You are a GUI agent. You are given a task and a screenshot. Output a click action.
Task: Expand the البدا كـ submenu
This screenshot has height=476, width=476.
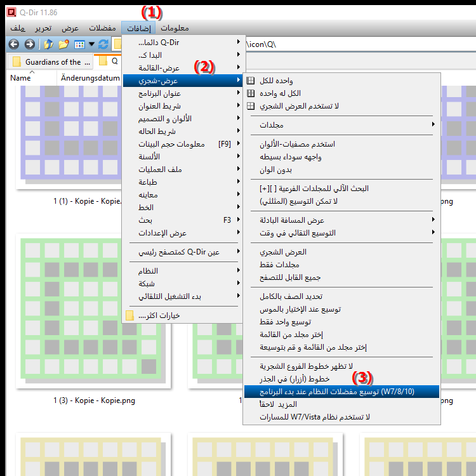click(x=182, y=55)
